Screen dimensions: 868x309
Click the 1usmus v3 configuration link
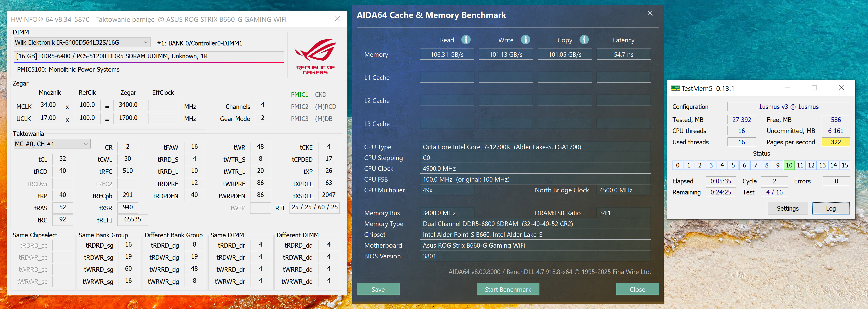[x=788, y=107]
